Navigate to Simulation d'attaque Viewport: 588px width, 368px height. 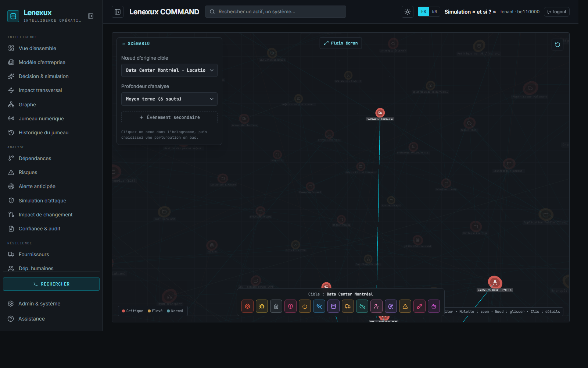pyautogui.click(x=51, y=201)
